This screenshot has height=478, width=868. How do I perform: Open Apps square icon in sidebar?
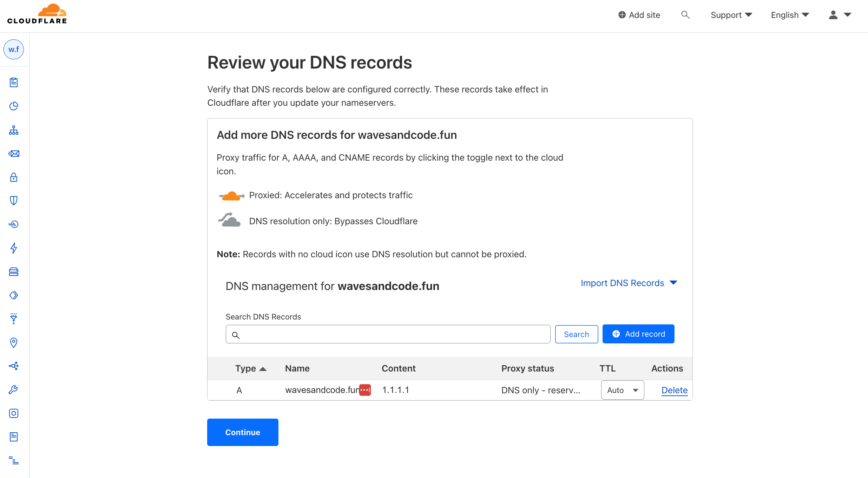pos(14,413)
